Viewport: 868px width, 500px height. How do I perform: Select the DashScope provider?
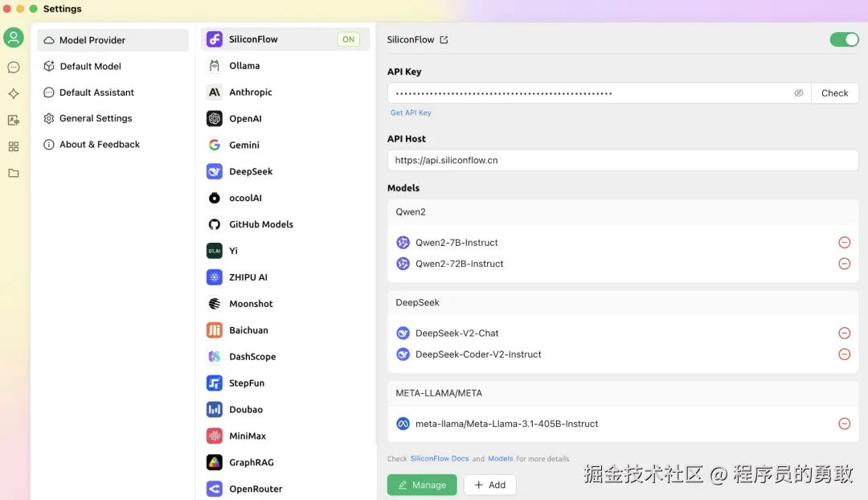click(285, 357)
